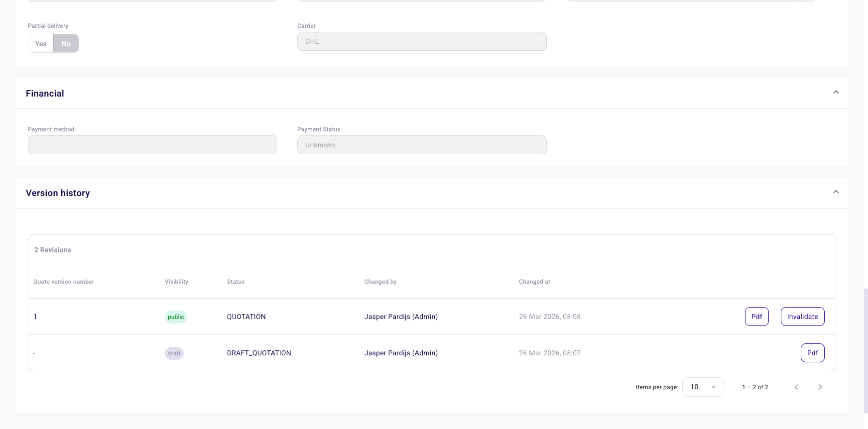This screenshot has height=429, width=868.
Task: Select No for Partial delivery
Action: click(x=66, y=44)
